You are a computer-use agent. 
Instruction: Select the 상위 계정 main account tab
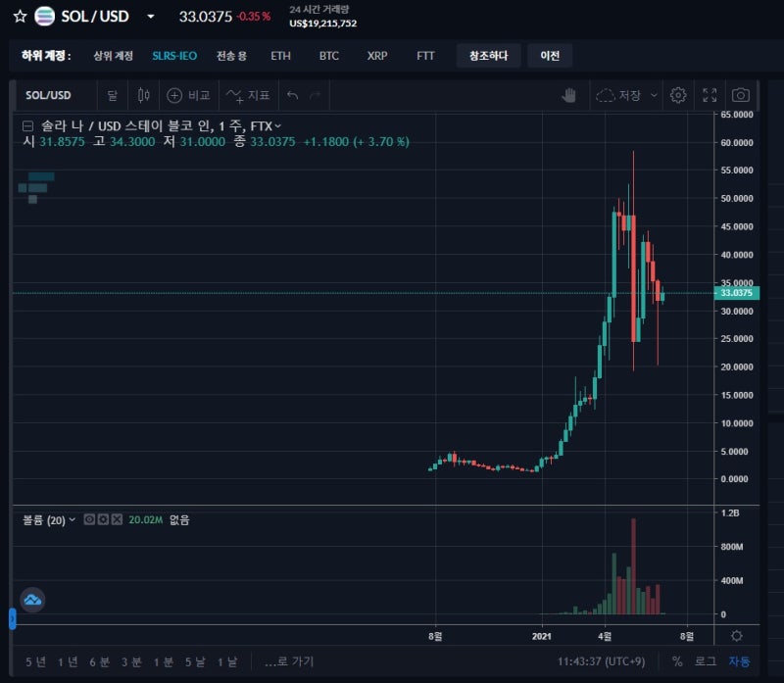point(114,56)
